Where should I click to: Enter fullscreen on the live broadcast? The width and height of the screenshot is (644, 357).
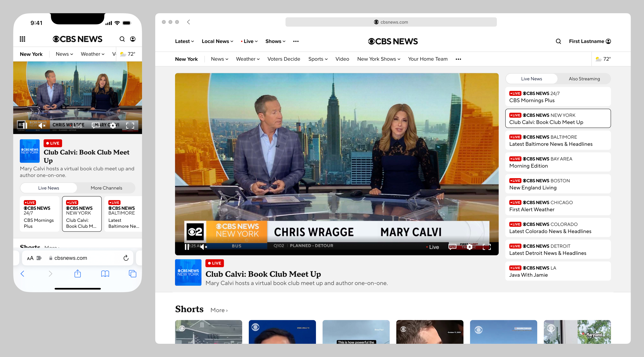coord(487,247)
